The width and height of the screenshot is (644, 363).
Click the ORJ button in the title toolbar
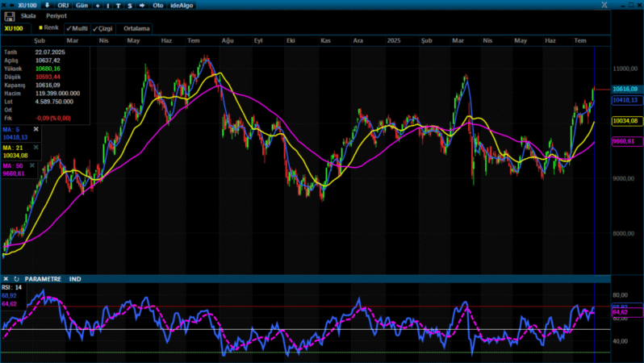point(63,6)
